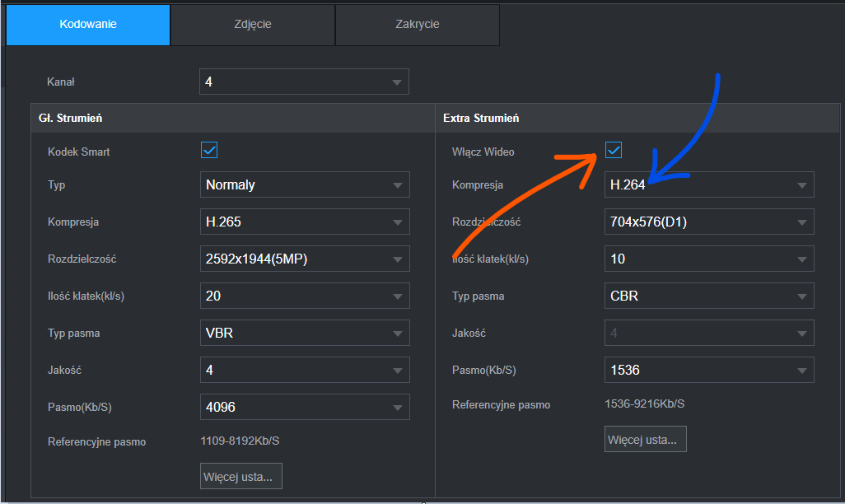Open extra stream frame rate dropdown showing 10
Screen dimensions: 845x504
709,259
